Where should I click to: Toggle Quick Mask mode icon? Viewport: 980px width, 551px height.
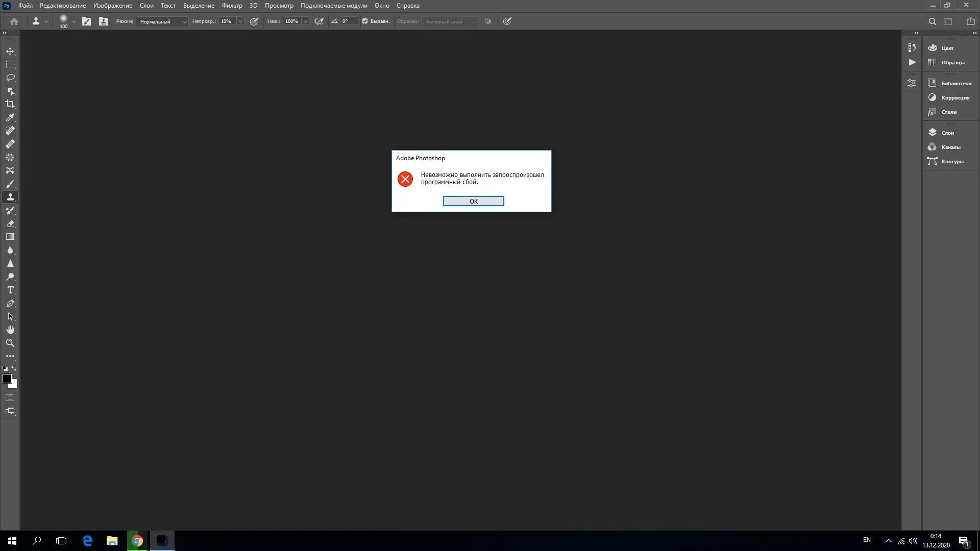(10, 397)
